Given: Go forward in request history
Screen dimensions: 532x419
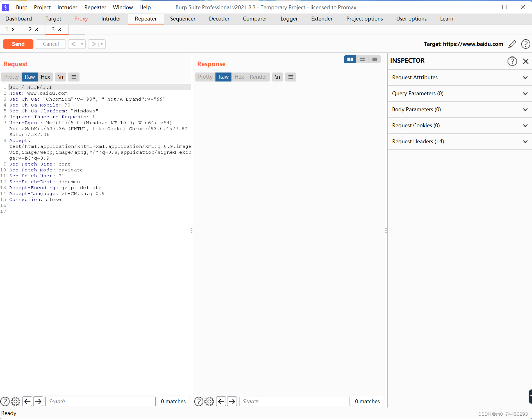Looking at the screenshot, I should pos(94,44).
